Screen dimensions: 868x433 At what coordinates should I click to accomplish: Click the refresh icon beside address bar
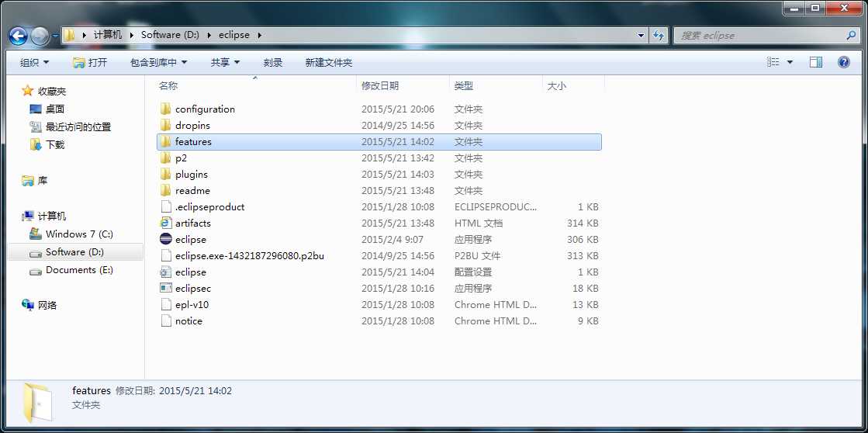click(659, 35)
